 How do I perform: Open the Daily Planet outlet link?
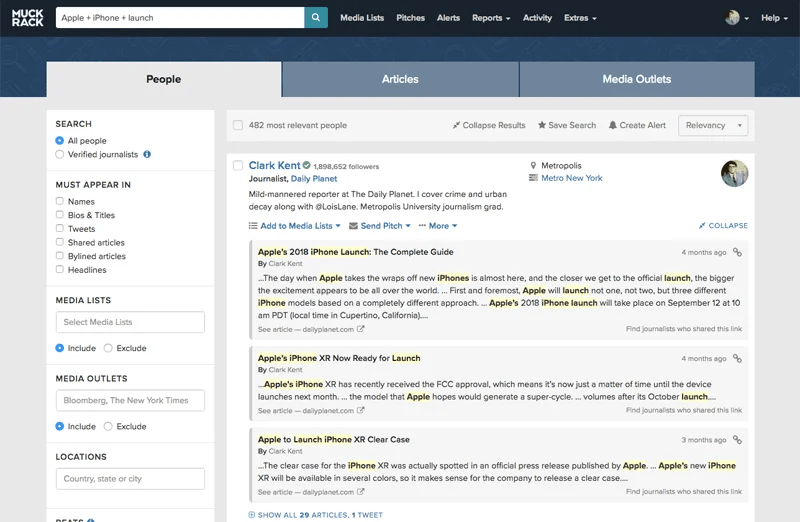(x=314, y=179)
